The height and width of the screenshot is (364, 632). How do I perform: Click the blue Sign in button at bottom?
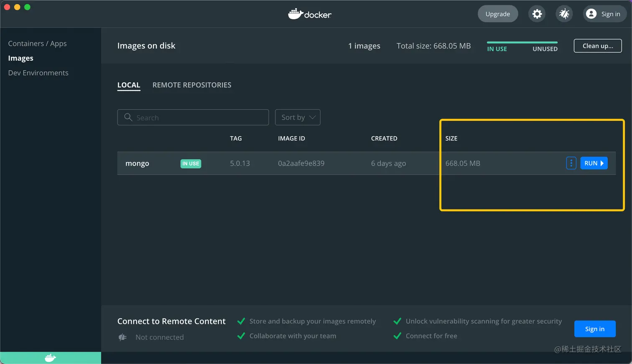(595, 329)
